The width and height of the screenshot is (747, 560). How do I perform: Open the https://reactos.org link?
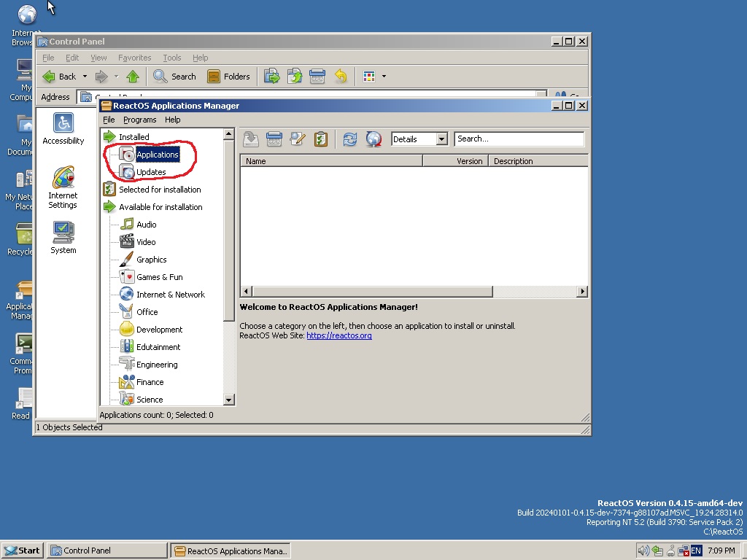coord(339,335)
